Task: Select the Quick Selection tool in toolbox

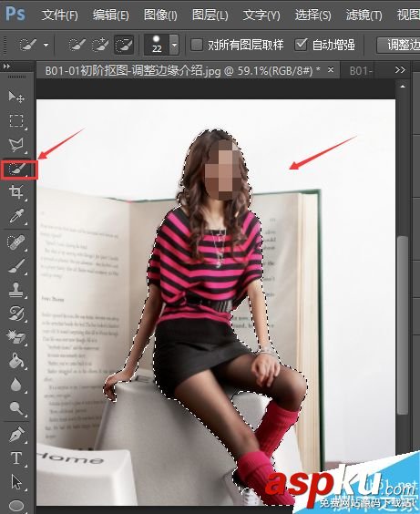Action: (x=17, y=170)
